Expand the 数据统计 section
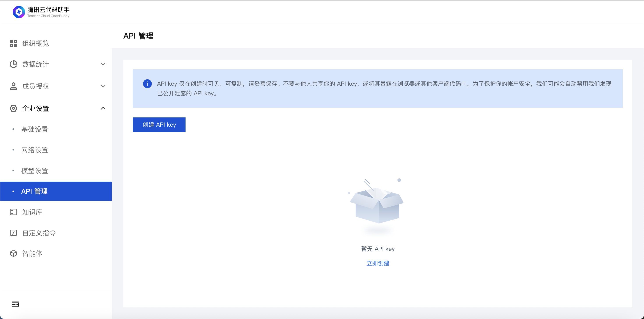644x319 pixels. (x=103, y=64)
